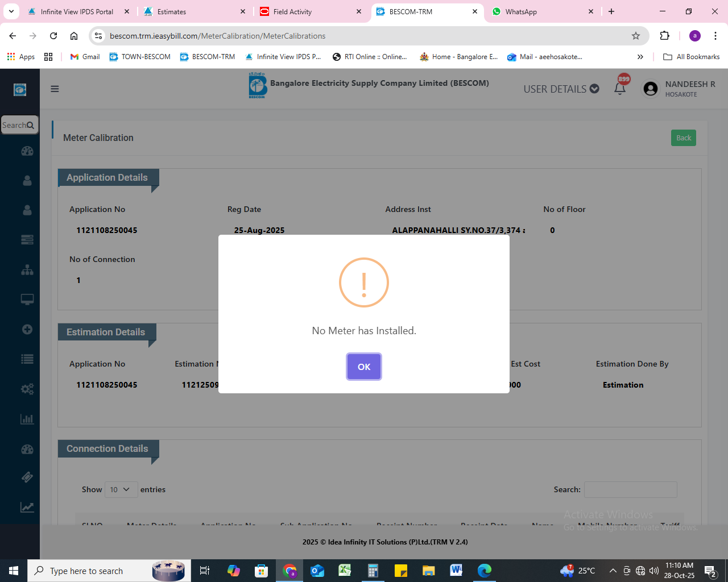Image resolution: width=728 pixels, height=582 pixels.
Task: Click the Nandeesh R profile avatar
Action: [650, 89]
